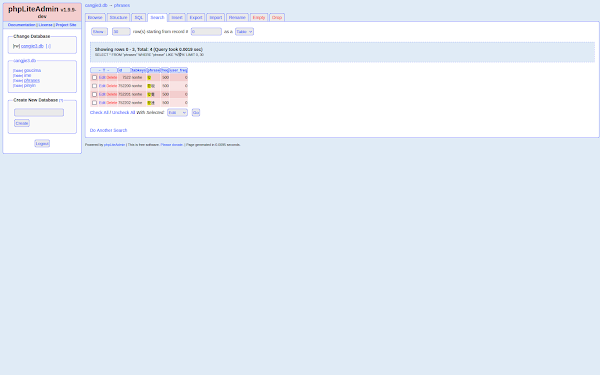The width and height of the screenshot is (600, 375).
Task: Sort by the freq column header
Action: click(165, 70)
